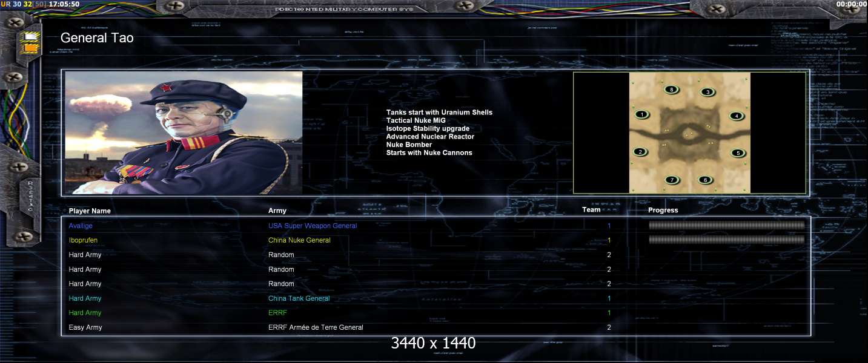Click the Tactical Nuke MiG line
The width and height of the screenshot is (868, 363).
pos(416,120)
